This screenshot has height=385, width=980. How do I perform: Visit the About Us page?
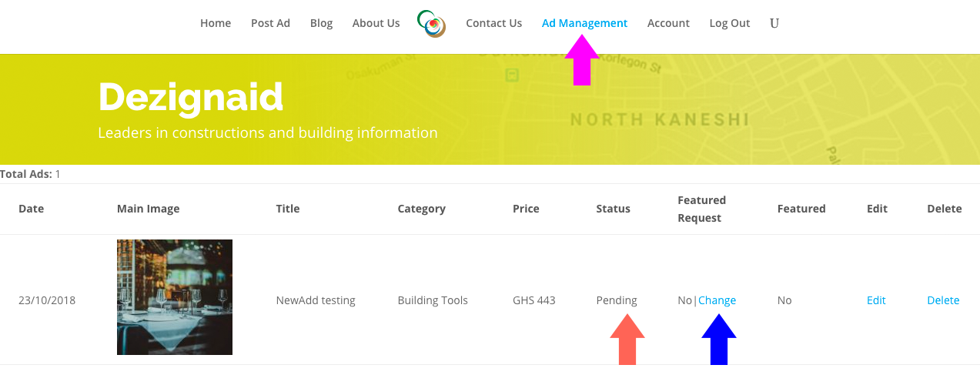pos(376,23)
